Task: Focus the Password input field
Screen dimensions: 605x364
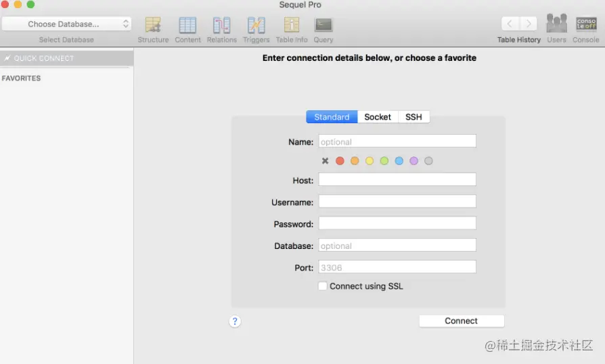Action: pyautogui.click(x=397, y=223)
